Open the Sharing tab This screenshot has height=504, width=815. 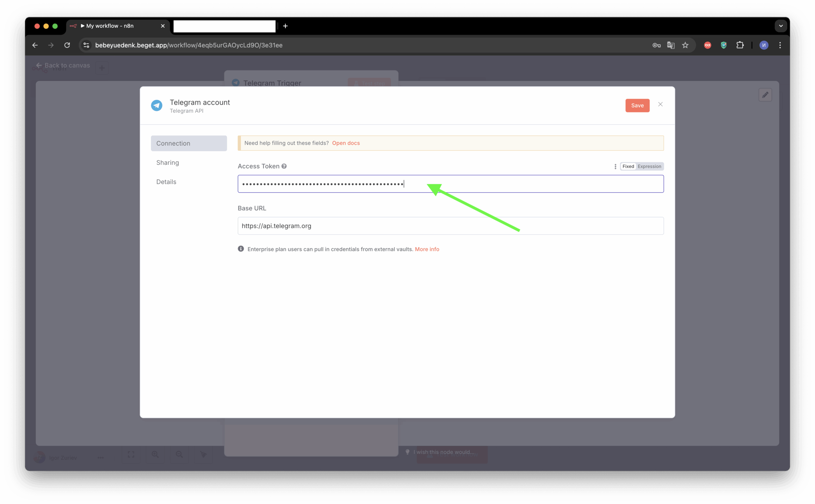(x=168, y=163)
